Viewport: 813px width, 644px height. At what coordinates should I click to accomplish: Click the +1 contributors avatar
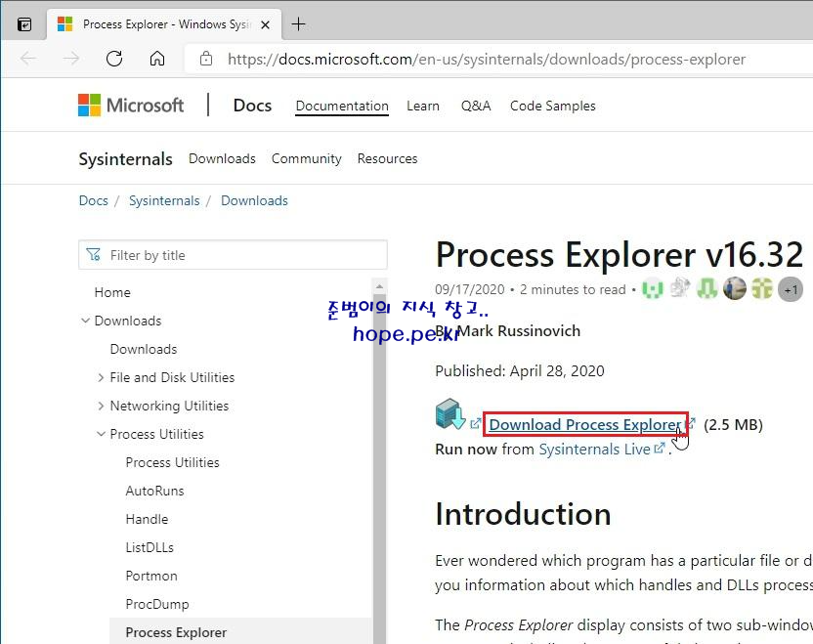790,288
